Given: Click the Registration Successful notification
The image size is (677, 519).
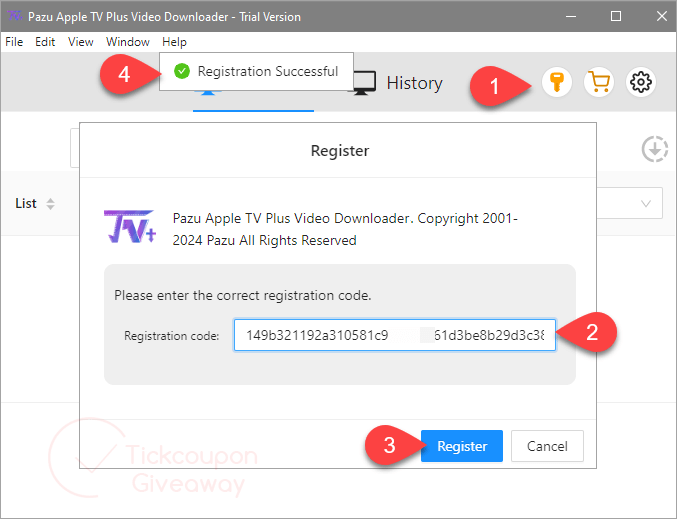Looking at the screenshot, I should [x=256, y=72].
